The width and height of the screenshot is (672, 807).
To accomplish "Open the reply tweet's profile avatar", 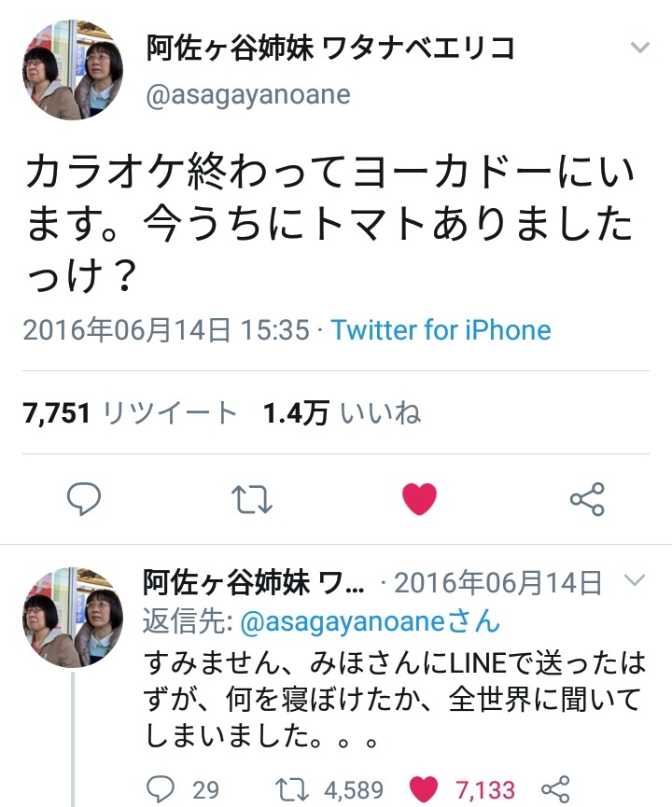I will 73,618.
